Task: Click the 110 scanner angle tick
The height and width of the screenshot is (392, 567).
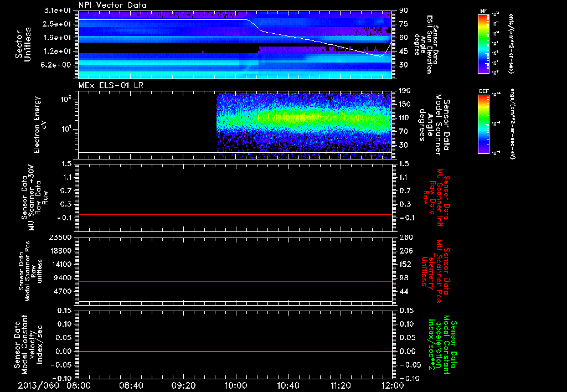Action: (405, 118)
